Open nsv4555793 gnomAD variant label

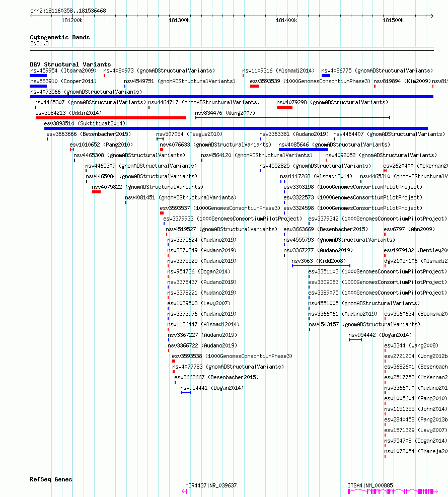coord(339,240)
